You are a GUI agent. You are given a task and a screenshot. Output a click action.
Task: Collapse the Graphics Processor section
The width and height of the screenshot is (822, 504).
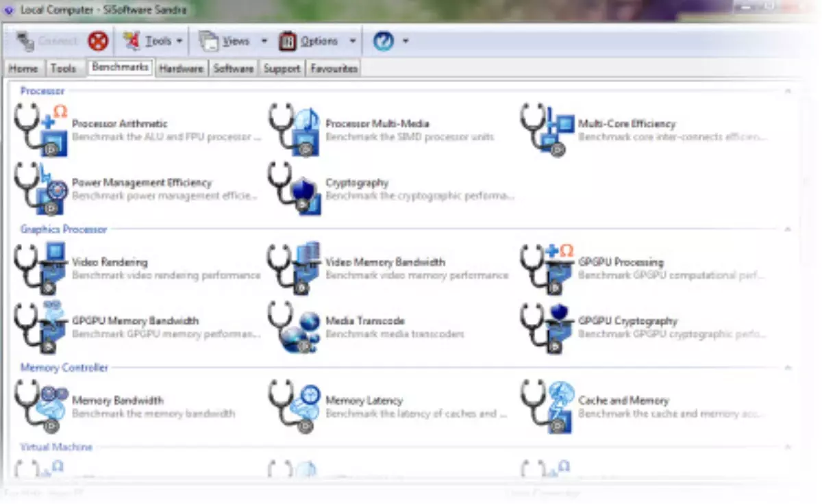click(x=788, y=229)
